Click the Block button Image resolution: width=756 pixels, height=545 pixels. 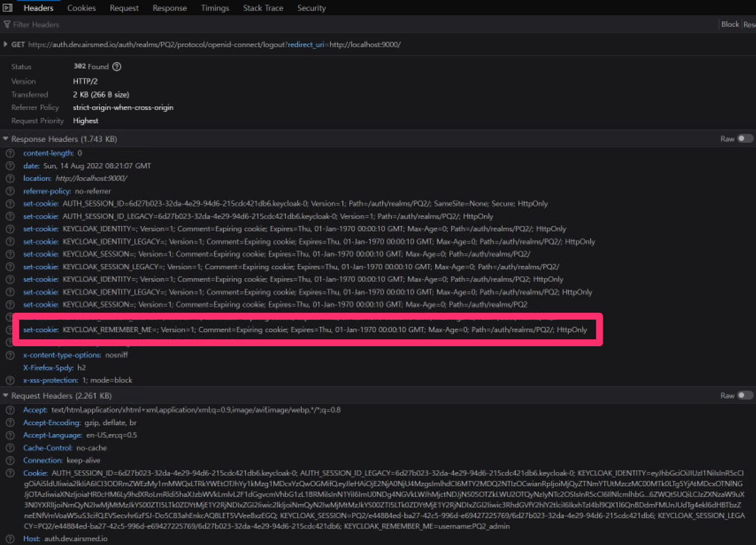click(x=730, y=24)
